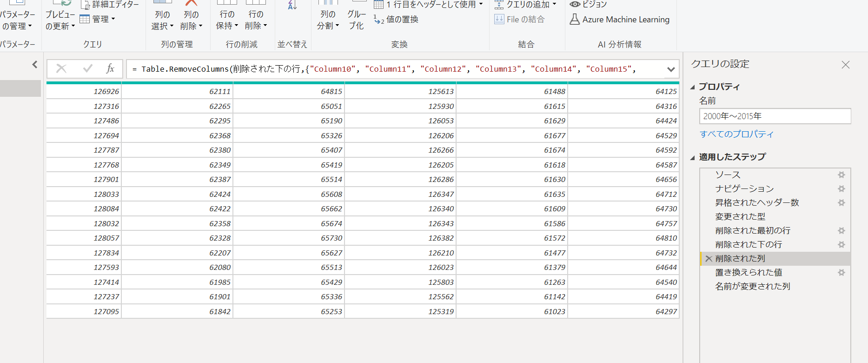Screen dimensions: 868x363
Task: Open the 列の削除 dropdown menu
Action: pos(192,26)
